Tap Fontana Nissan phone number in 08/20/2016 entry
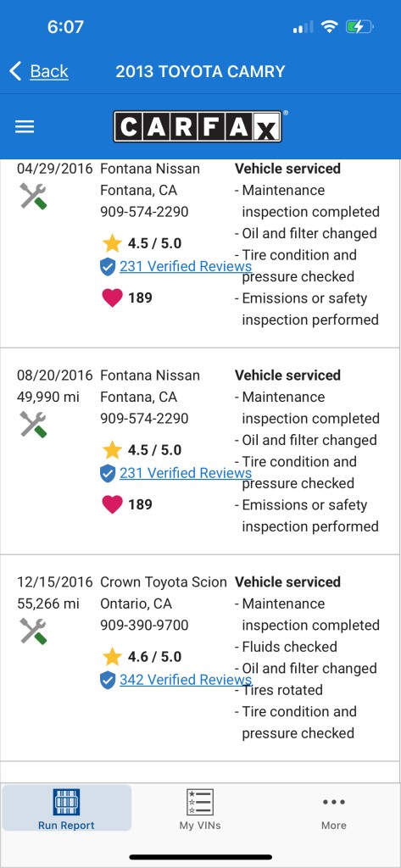The image size is (401, 868). point(144,419)
